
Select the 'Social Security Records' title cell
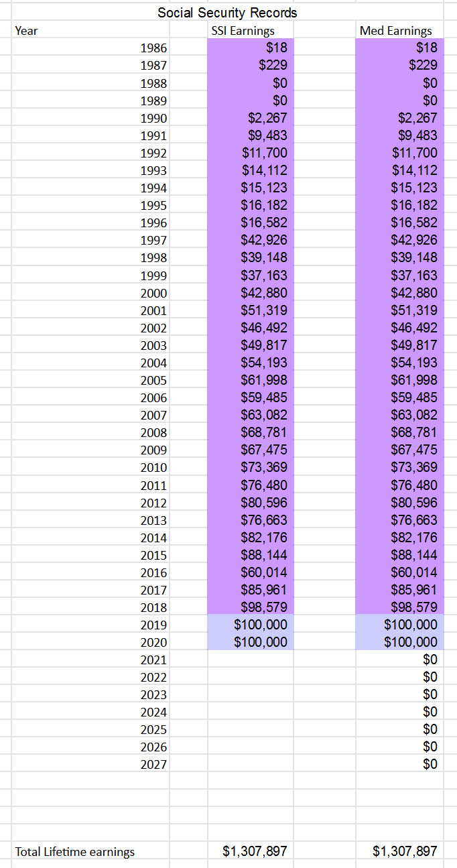pyautogui.click(x=227, y=13)
